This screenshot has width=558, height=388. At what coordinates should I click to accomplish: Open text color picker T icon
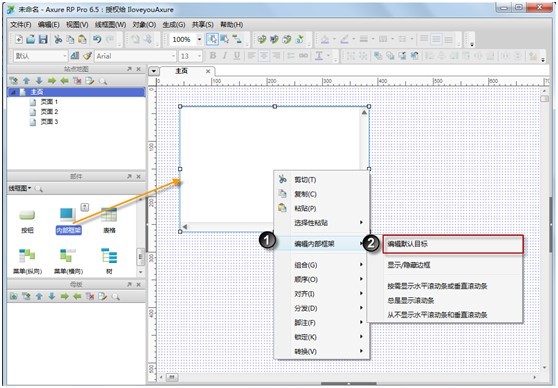[x=319, y=56]
